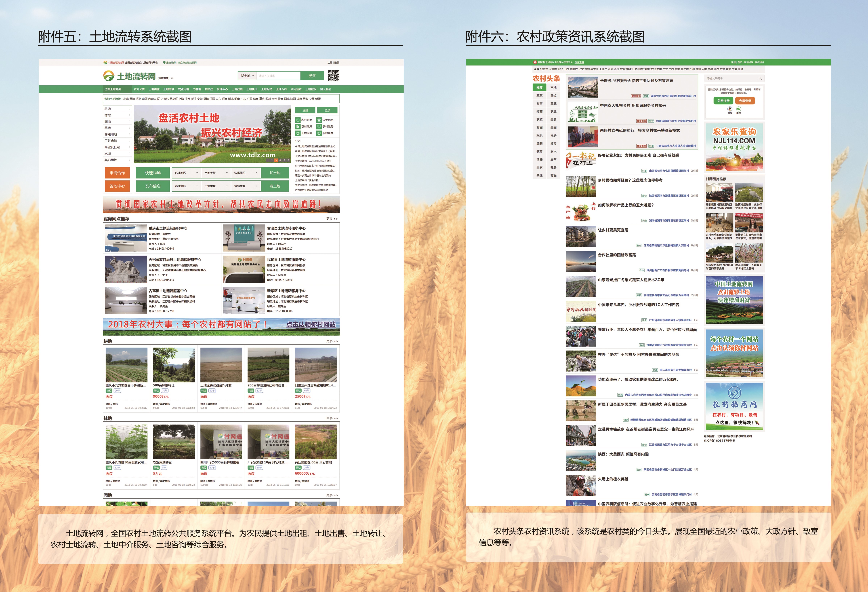The image size is (868, 592).
Task: Open the 农村招商网 banner ad
Action: pyautogui.click(x=734, y=407)
